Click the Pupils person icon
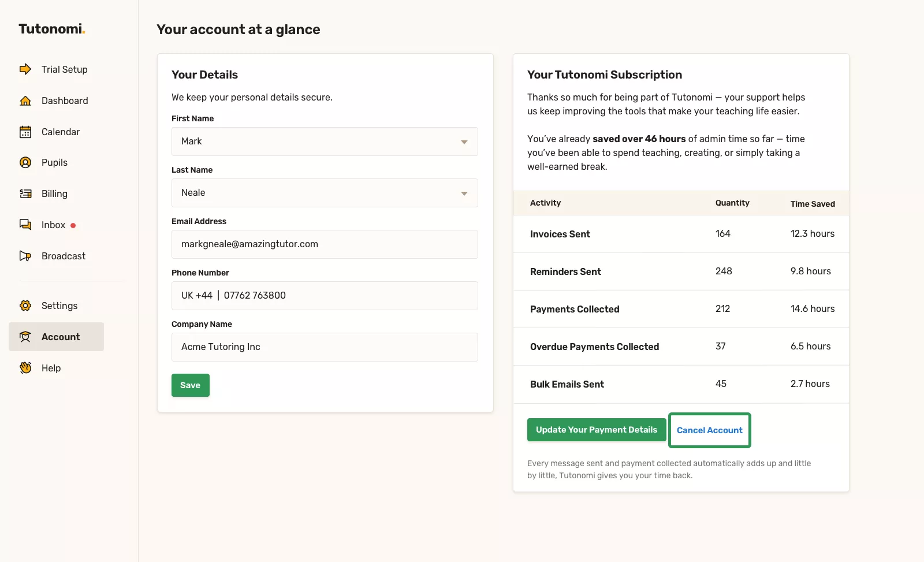924x562 pixels. tap(25, 162)
